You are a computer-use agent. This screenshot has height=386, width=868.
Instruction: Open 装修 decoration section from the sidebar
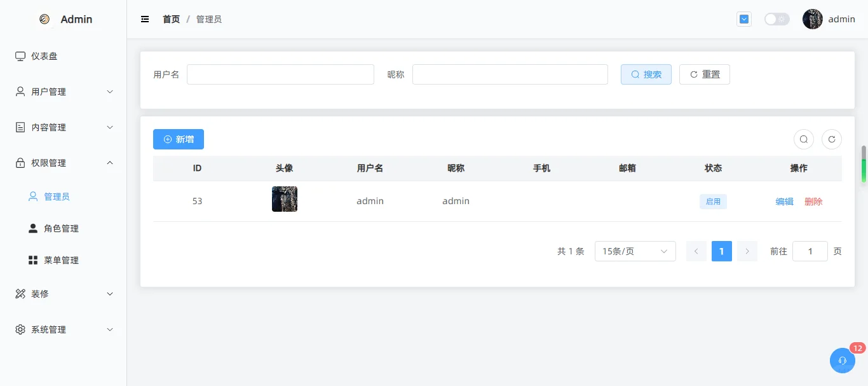click(x=41, y=294)
